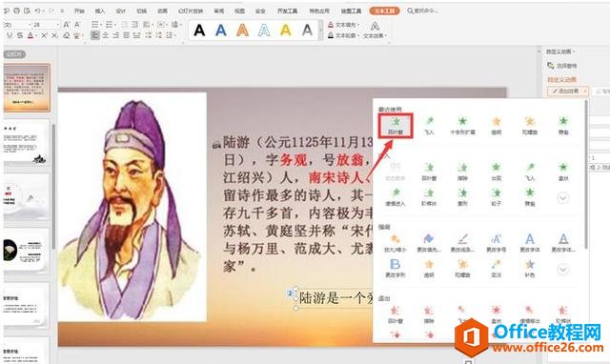This screenshot has height=364, width=610.
Task: Choose Fly In effect in Recently Used row
Action: pos(429,126)
